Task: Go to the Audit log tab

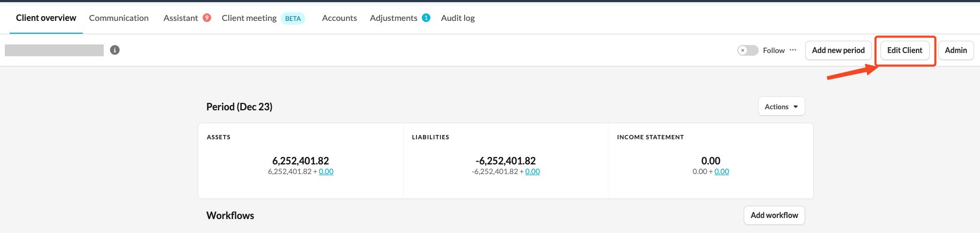Action: point(458,18)
